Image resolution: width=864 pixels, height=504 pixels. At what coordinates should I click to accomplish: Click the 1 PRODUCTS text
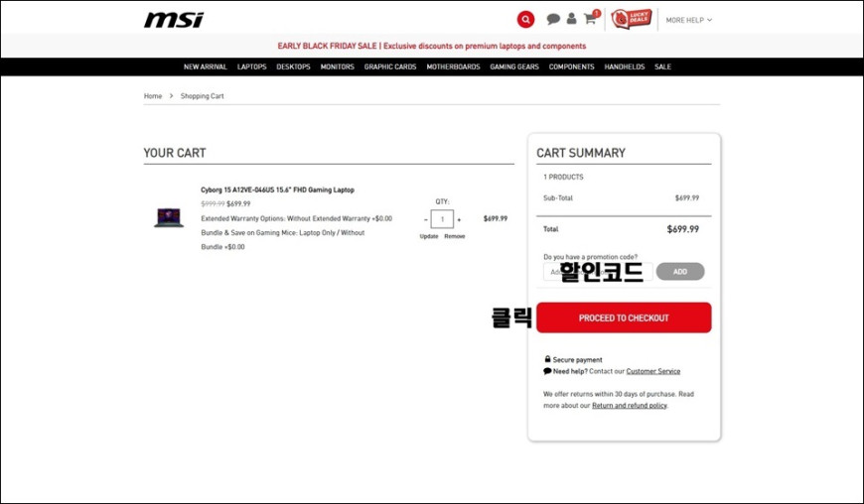pos(563,178)
